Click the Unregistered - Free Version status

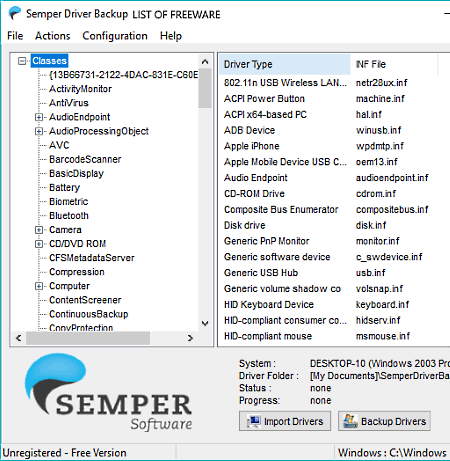point(64,453)
